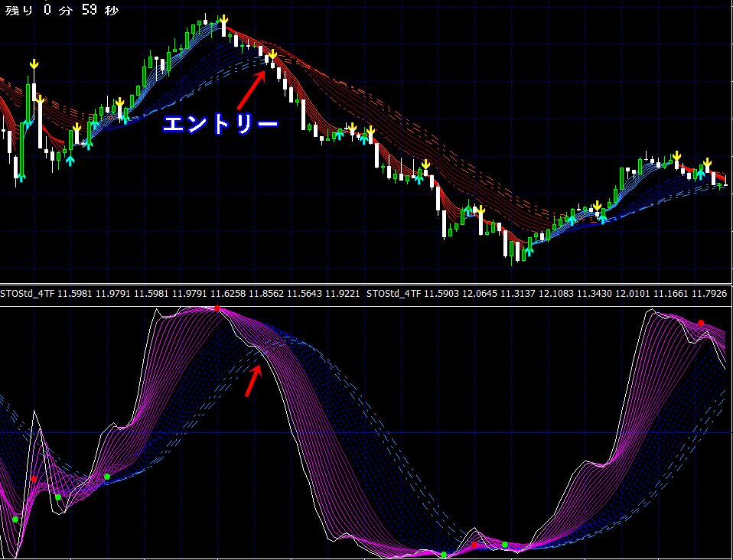Click the leftmost green dot in stochastic panel
This screenshot has width=733, height=560.
point(15,519)
